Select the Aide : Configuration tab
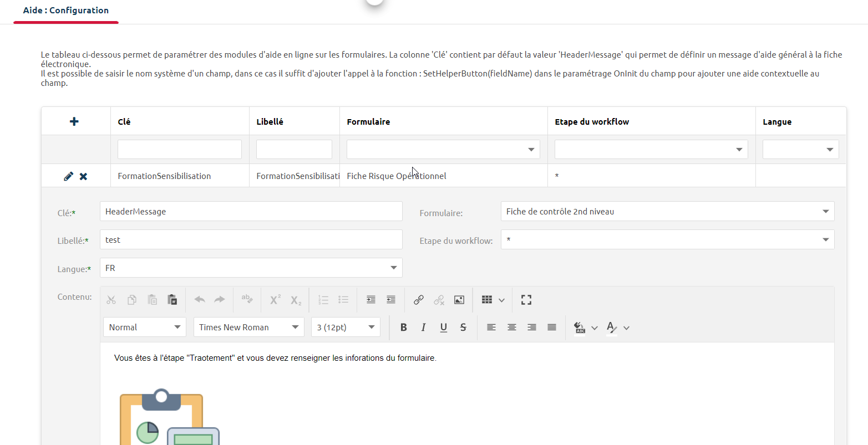Viewport: 868px width, 445px height. coord(66,11)
